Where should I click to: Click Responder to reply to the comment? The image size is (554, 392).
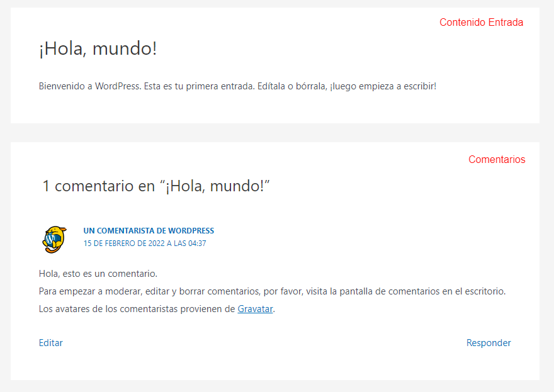489,343
